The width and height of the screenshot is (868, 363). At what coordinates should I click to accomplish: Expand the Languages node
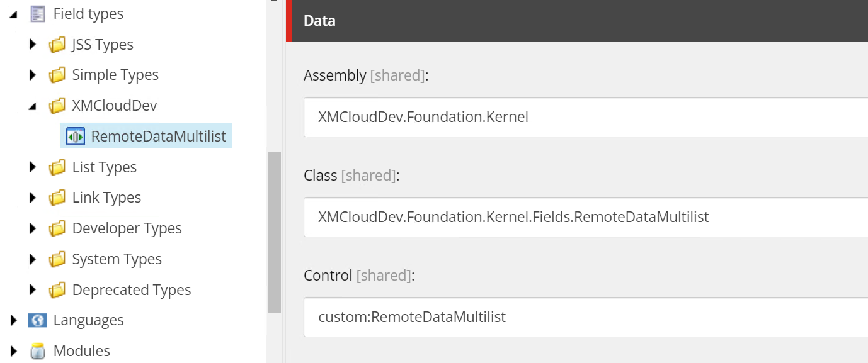[x=14, y=320]
